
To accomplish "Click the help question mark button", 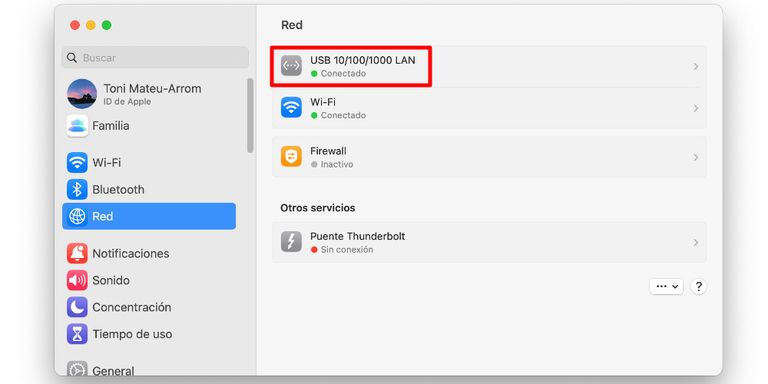I will 698,287.
